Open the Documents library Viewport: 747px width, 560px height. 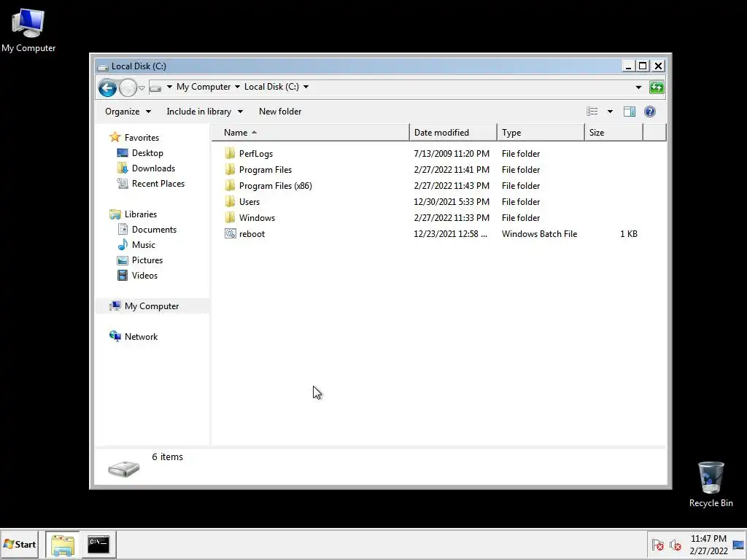[x=154, y=230]
